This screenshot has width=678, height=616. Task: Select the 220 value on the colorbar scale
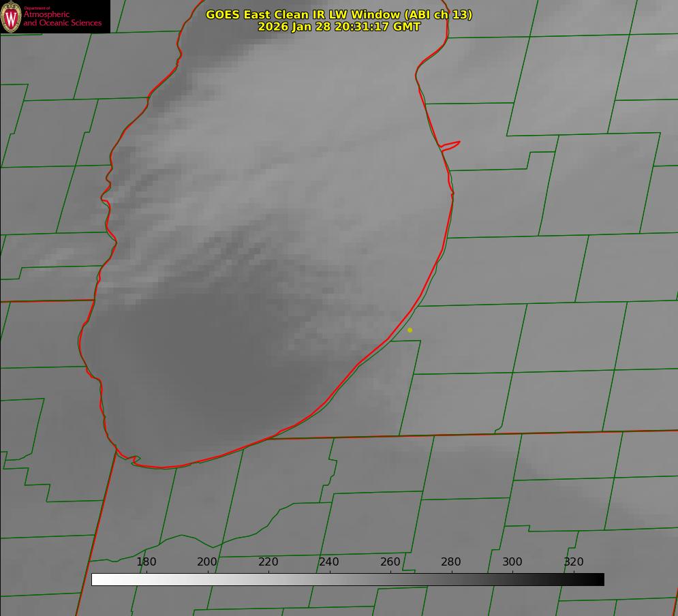[268, 562]
